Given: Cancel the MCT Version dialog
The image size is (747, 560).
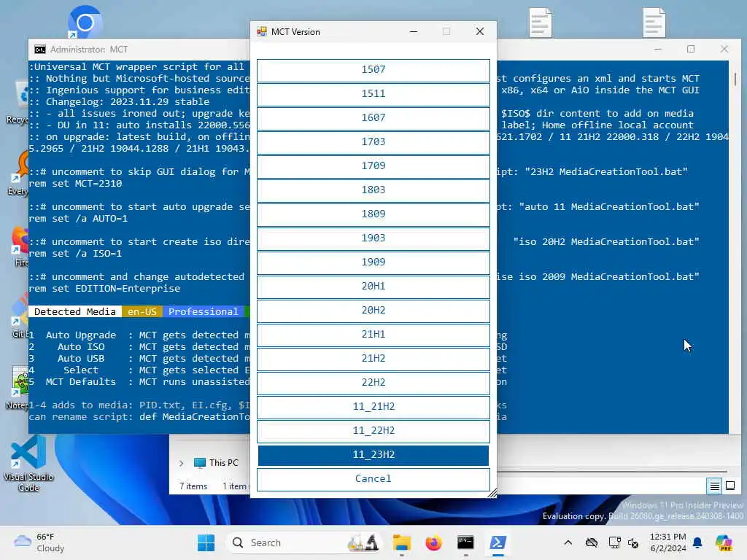Looking at the screenshot, I should point(373,479).
